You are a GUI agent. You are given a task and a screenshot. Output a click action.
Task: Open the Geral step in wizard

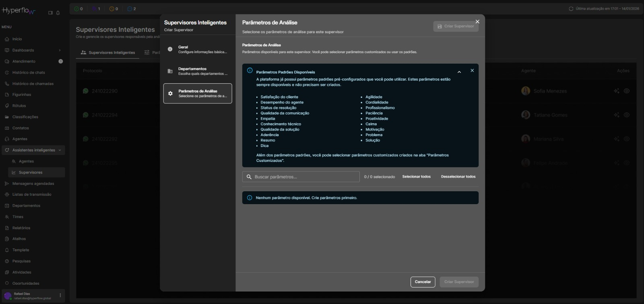coord(198,50)
